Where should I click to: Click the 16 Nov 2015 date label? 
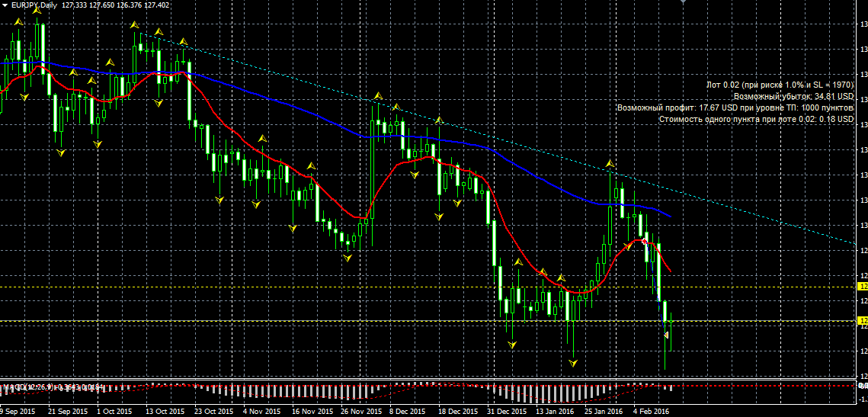tap(312, 412)
